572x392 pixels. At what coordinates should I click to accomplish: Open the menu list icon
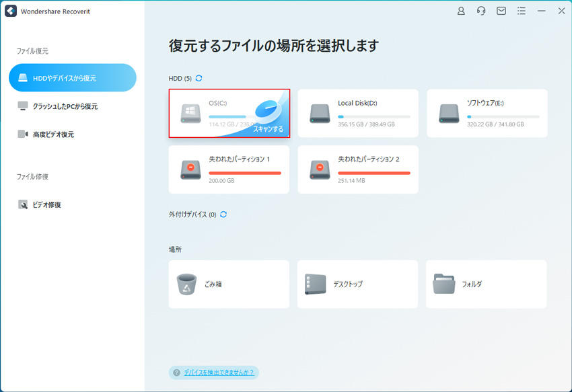[x=522, y=11]
